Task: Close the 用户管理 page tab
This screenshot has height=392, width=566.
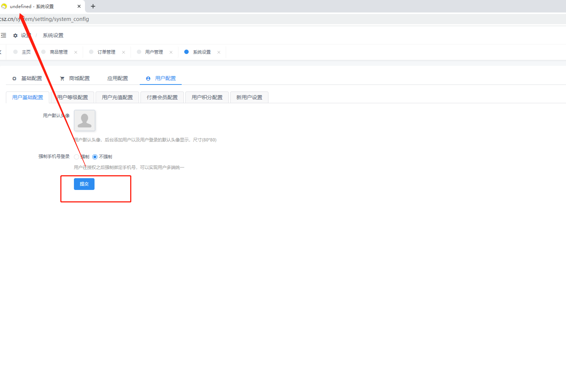Action: click(x=171, y=52)
